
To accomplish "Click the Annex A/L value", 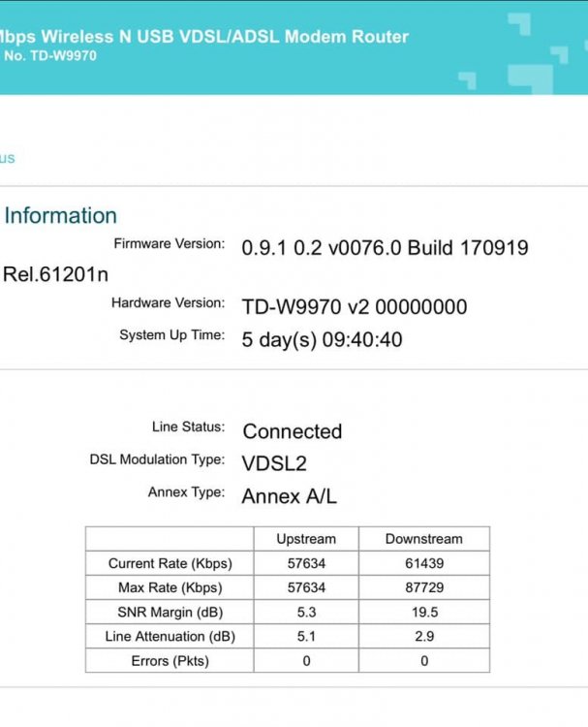I will click(289, 495).
